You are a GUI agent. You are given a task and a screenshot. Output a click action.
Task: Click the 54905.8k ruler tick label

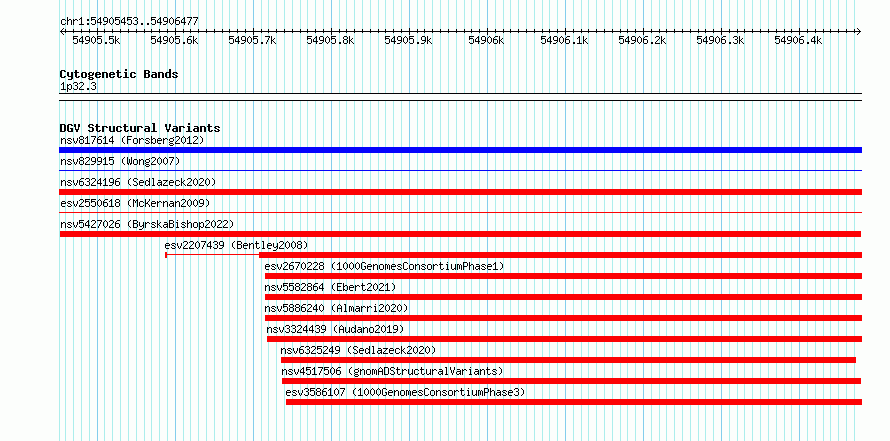(x=330, y=40)
